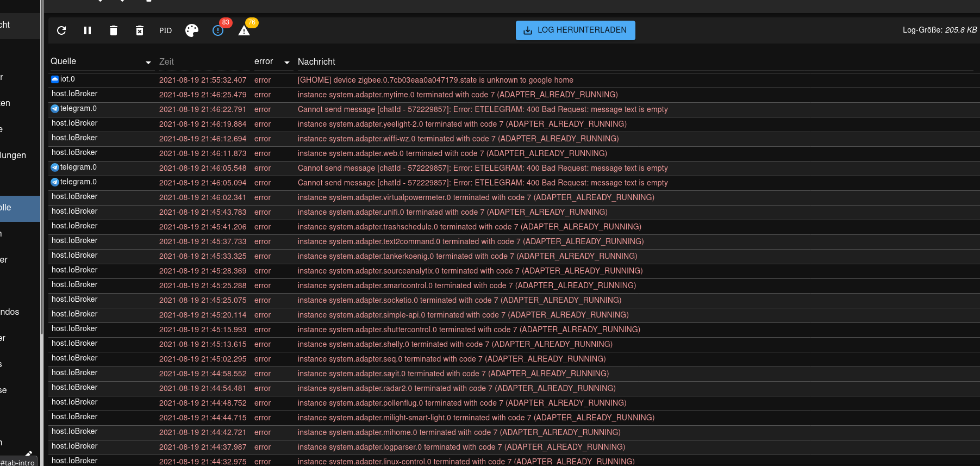Click the pollenflug.0 terminated message
The image size is (980, 466).
pyautogui.click(x=462, y=403)
